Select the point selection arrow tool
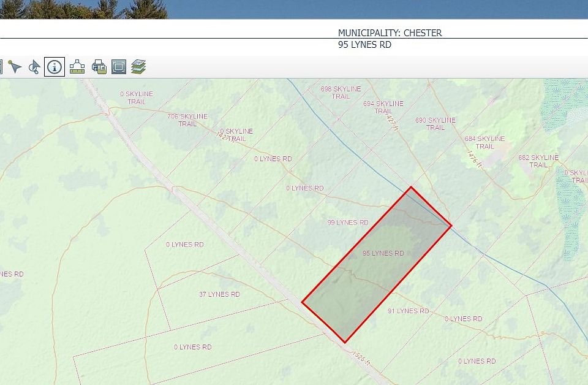The height and width of the screenshot is (385, 588). point(15,67)
